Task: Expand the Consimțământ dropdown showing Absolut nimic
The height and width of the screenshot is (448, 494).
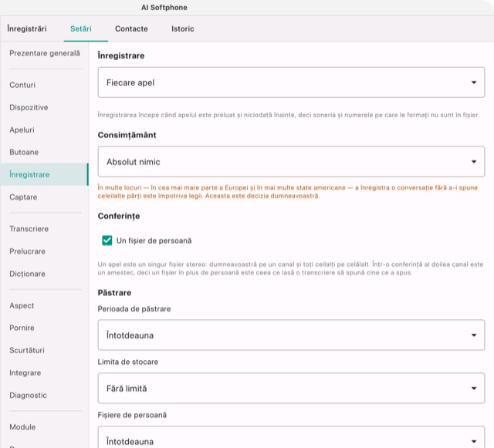Action: coord(291,161)
